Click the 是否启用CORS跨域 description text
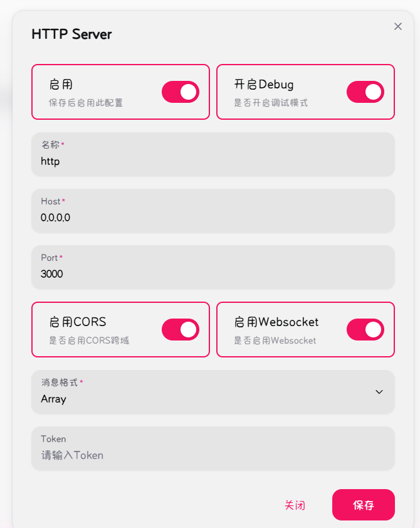The width and height of the screenshot is (420, 528). [x=89, y=341]
